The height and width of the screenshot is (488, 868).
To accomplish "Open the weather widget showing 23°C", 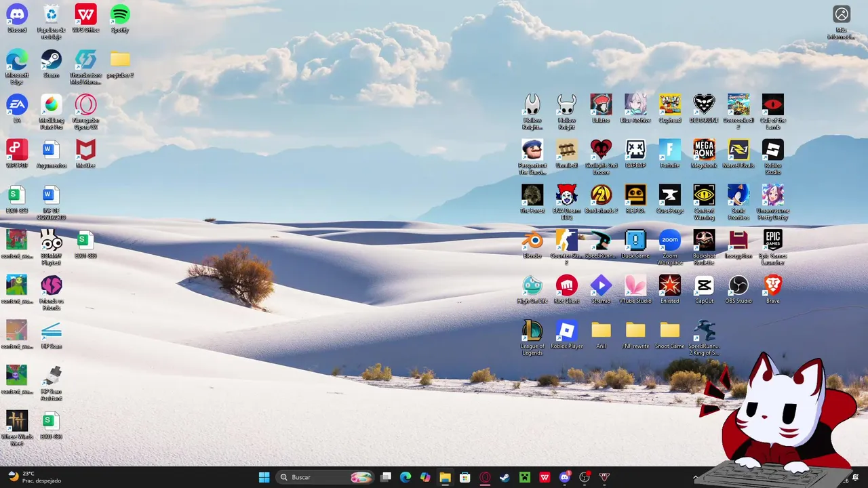I will click(x=34, y=477).
